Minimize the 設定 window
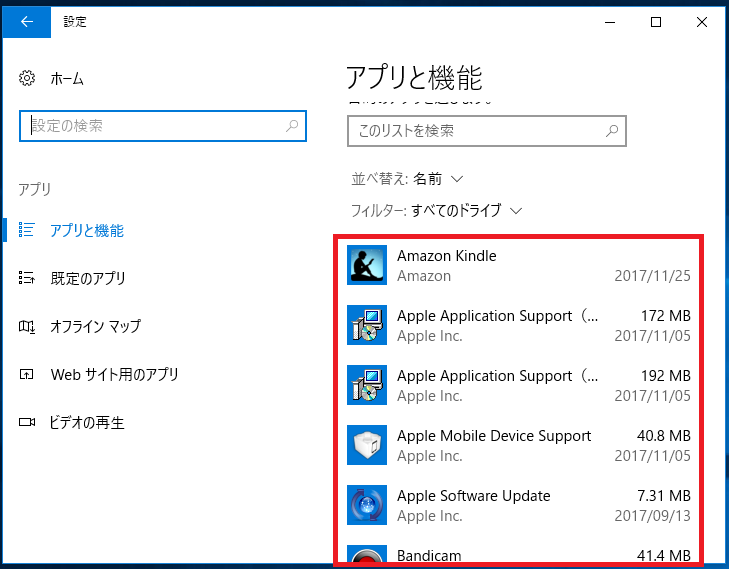The image size is (729, 569). 610,22
